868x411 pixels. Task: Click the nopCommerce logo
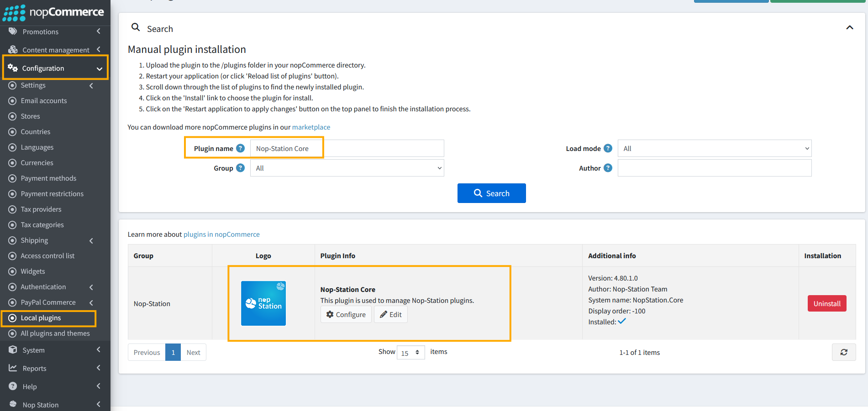pyautogui.click(x=53, y=12)
